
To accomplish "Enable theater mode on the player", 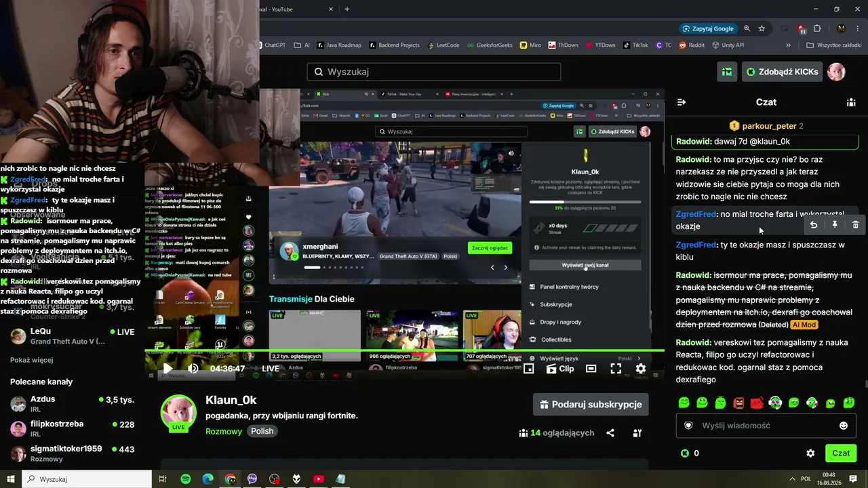I will pyautogui.click(x=591, y=369).
